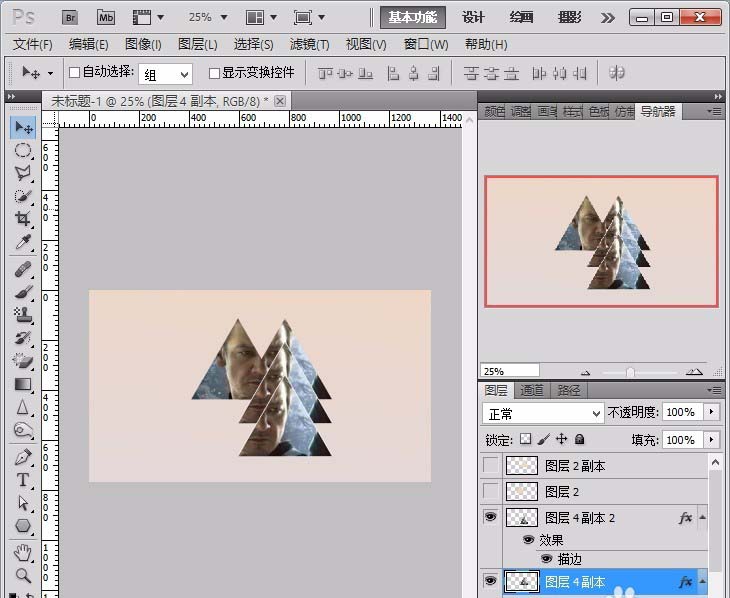Click the 基本功能 workspace button
This screenshot has width=730, height=598.
click(x=412, y=18)
